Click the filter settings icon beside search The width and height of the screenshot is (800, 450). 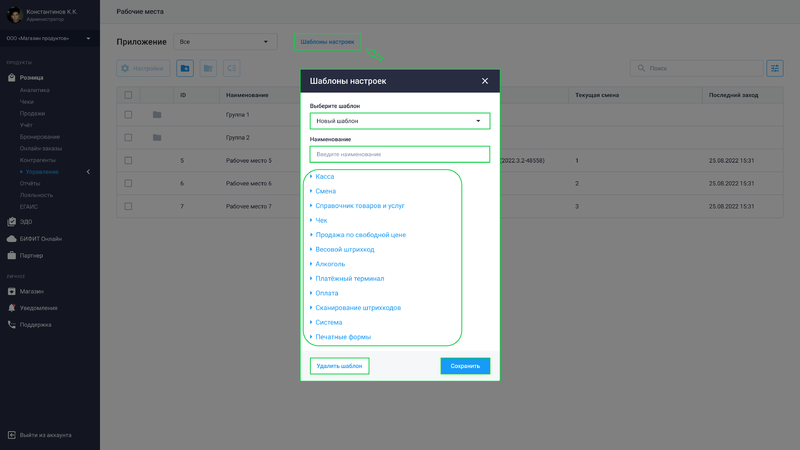coord(775,68)
